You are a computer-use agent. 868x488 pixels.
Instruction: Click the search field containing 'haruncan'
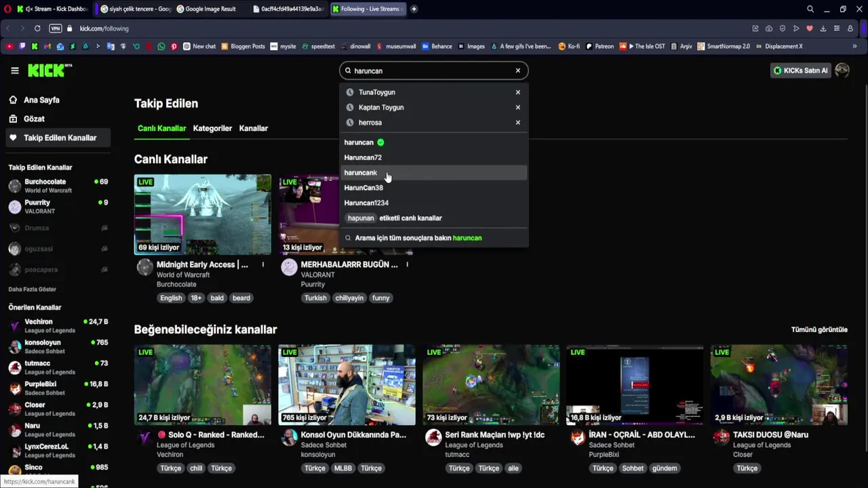(x=433, y=70)
